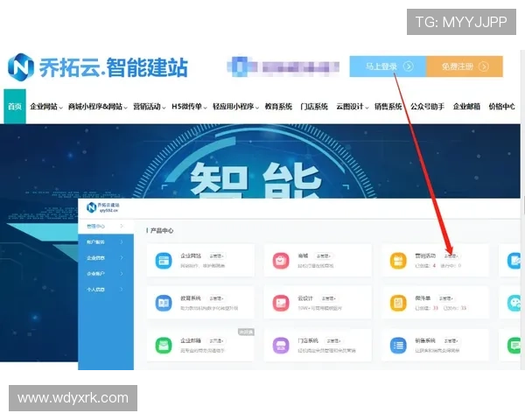Open the 企业邮箱 green envelope icon
This screenshot has height=420, width=525.
click(164, 346)
